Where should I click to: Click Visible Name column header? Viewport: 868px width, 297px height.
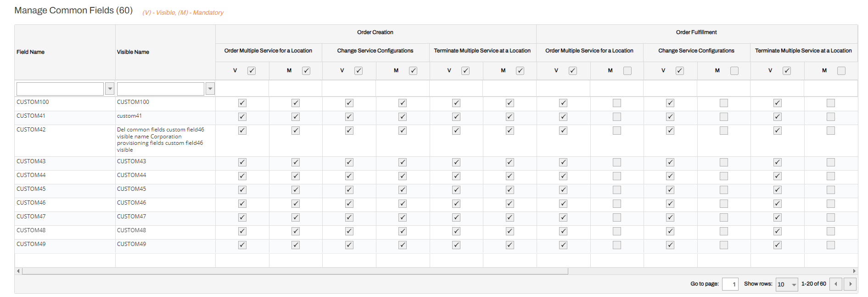133,52
